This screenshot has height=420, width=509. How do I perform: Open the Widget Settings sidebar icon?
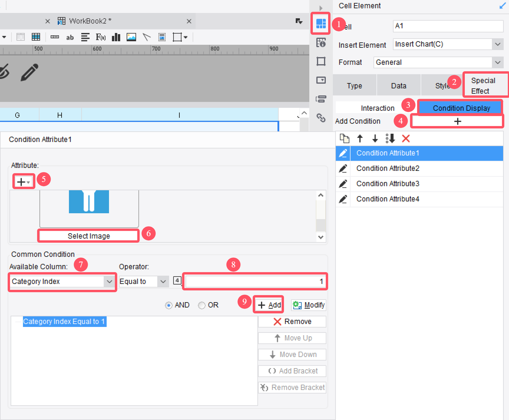(321, 80)
